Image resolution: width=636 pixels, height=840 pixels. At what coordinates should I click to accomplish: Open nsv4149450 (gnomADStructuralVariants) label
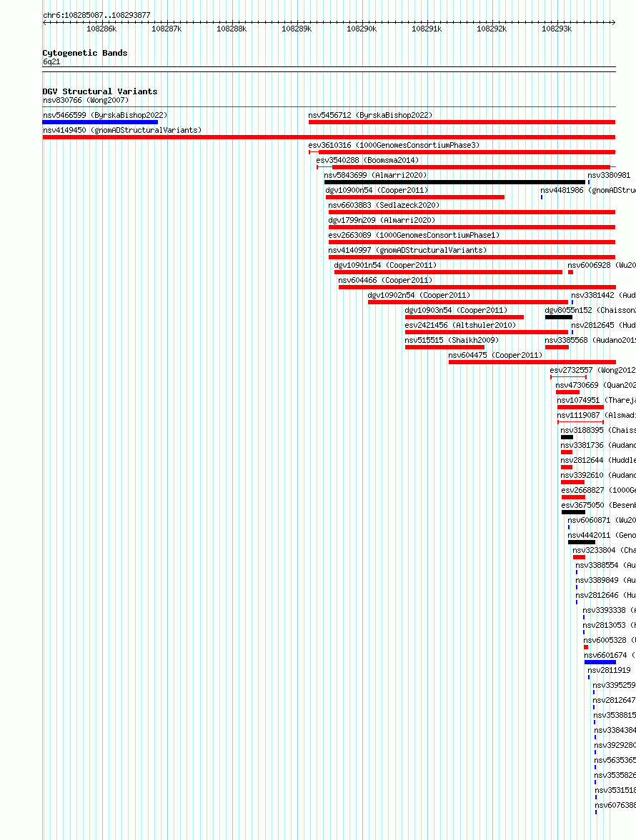click(x=122, y=130)
